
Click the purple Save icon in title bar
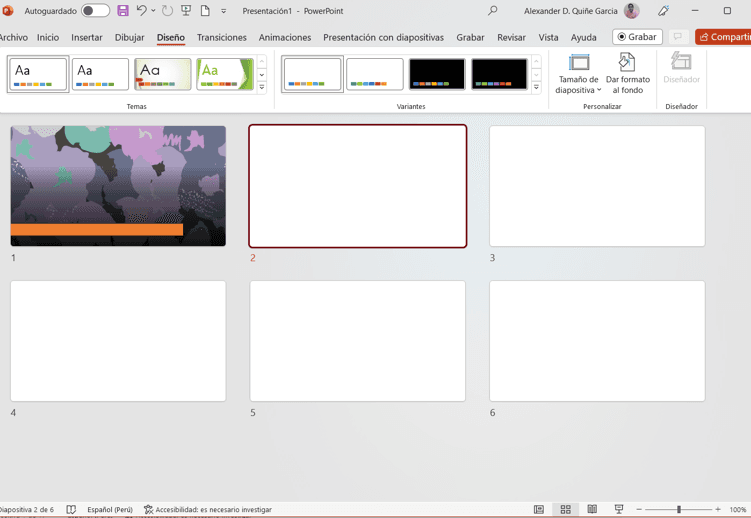[123, 11]
